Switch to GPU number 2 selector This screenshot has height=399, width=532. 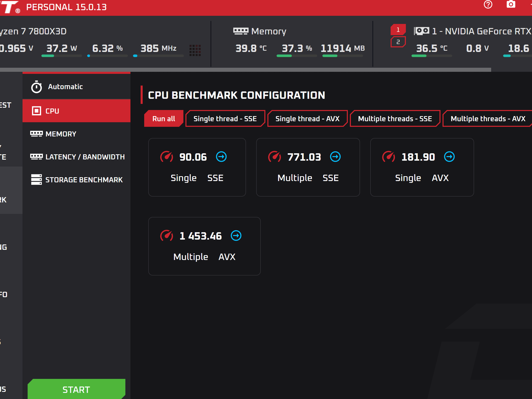pos(398,42)
